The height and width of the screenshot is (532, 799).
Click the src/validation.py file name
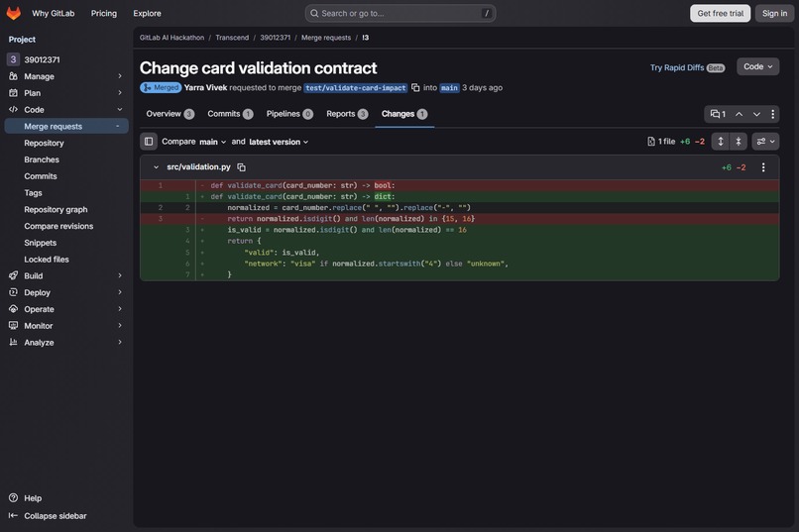(198, 167)
